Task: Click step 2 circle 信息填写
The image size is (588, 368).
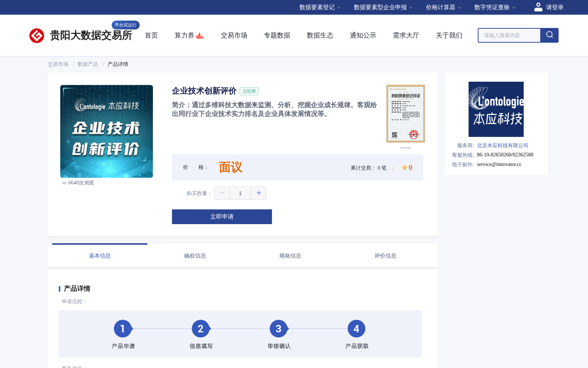Action: point(201,329)
